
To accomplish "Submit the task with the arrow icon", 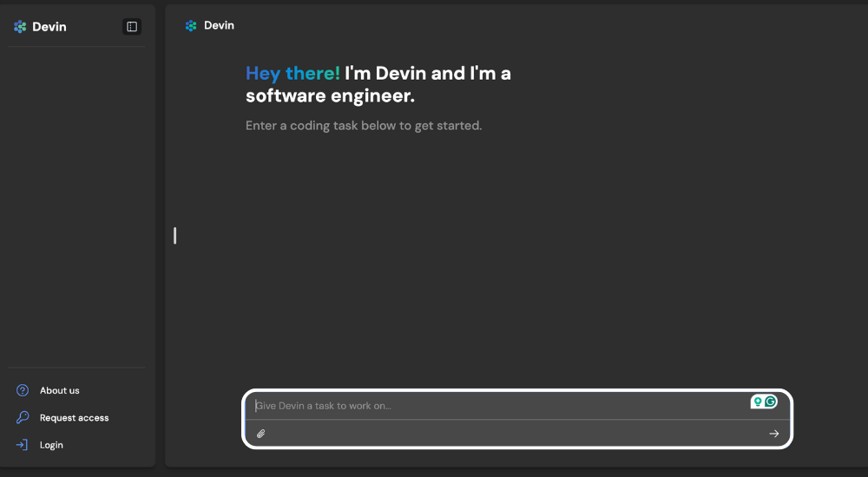I will 774,434.
